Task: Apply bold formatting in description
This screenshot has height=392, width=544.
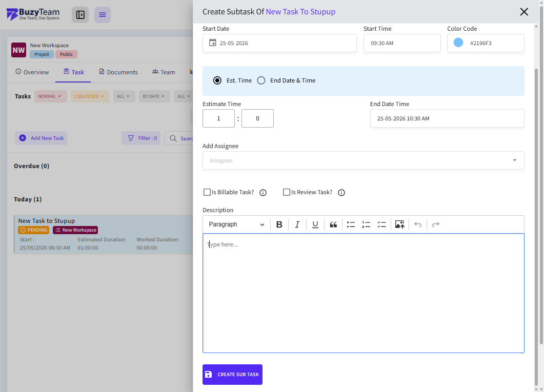Action: tap(279, 224)
